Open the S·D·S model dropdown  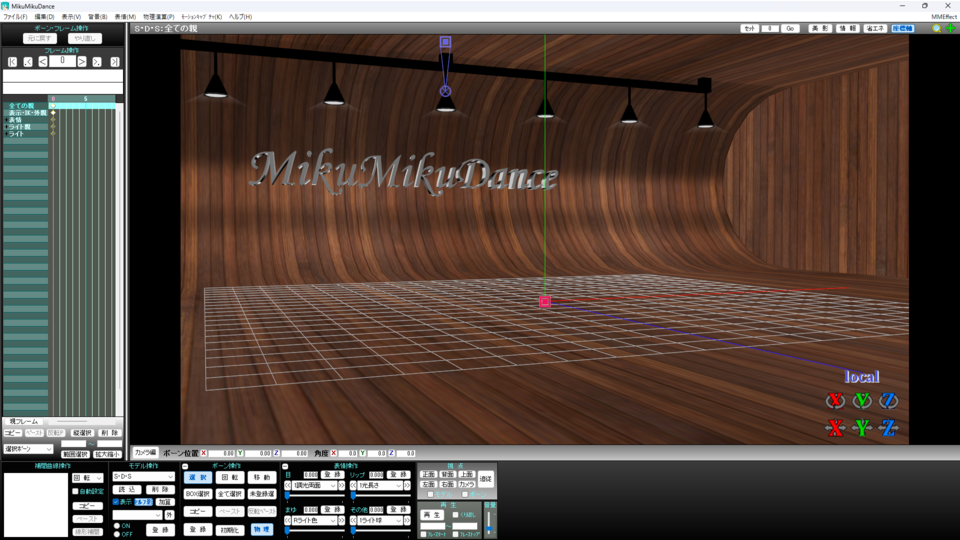coord(143,476)
